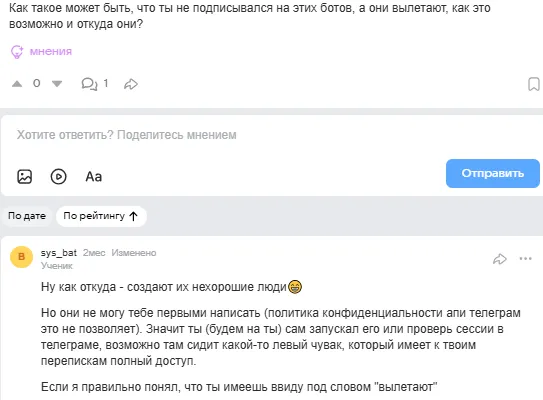543x400 pixels.
Task: Open the three-dot menu on the answer
Action: click(x=525, y=258)
